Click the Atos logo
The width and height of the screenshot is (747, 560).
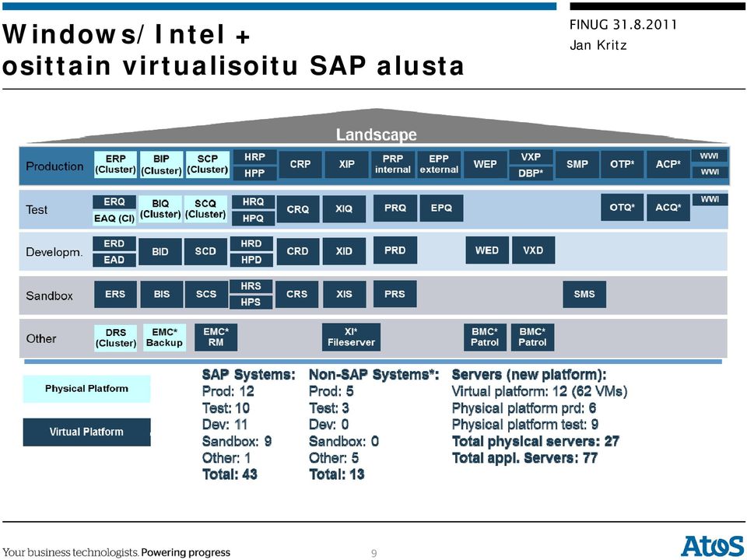coord(713,546)
